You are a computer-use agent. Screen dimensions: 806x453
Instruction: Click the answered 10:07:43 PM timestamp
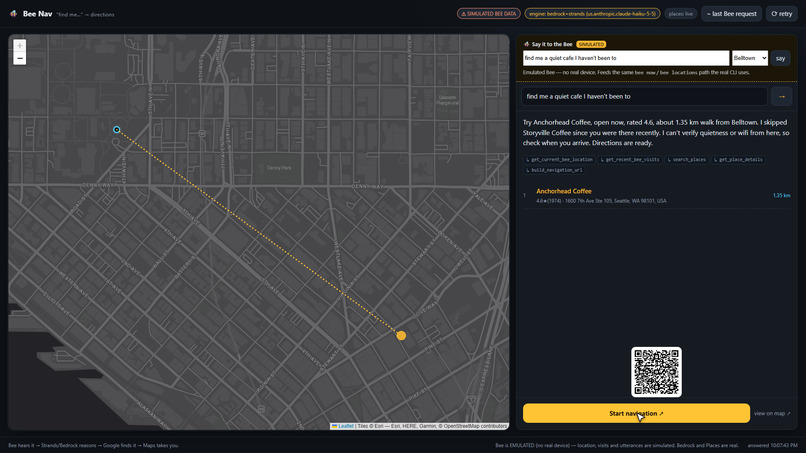point(773,445)
